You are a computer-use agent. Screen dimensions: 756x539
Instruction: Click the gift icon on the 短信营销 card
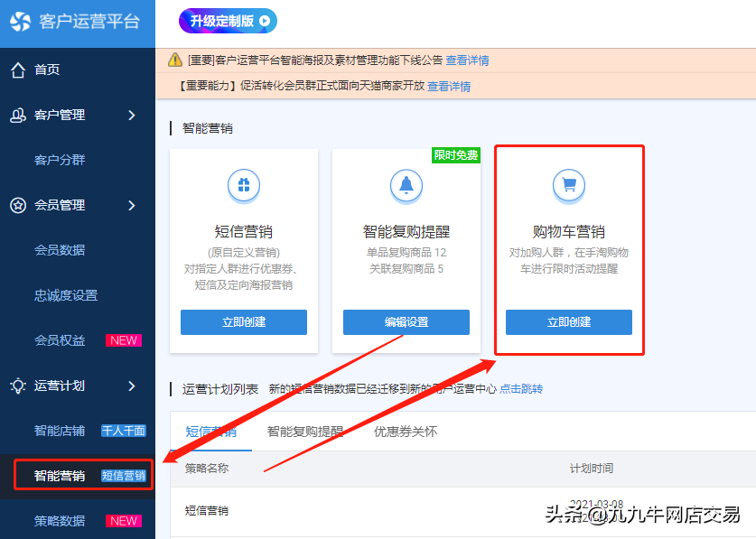click(x=244, y=185)
